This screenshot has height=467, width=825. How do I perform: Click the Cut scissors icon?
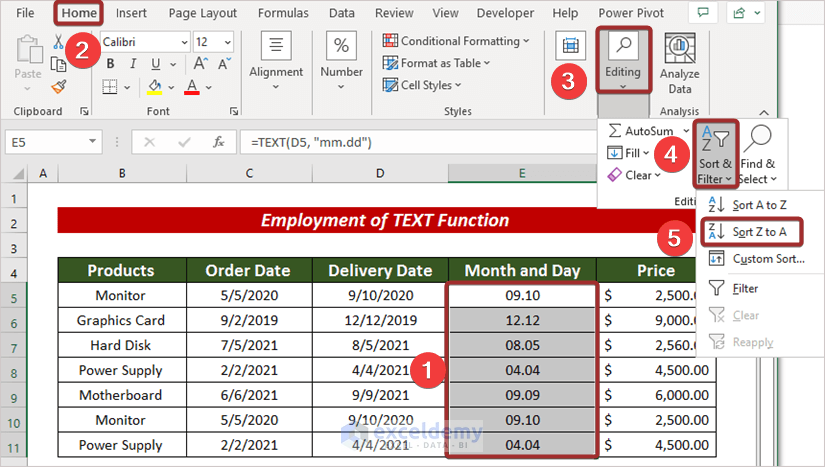click(58, 42)
